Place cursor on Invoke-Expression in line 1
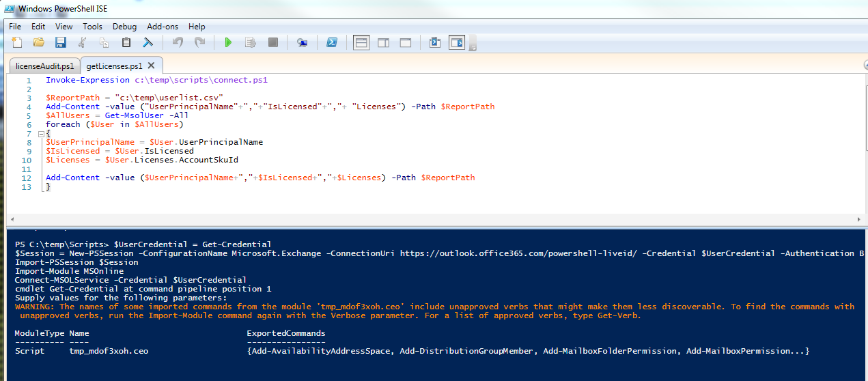868x381 pixels. 87,80
